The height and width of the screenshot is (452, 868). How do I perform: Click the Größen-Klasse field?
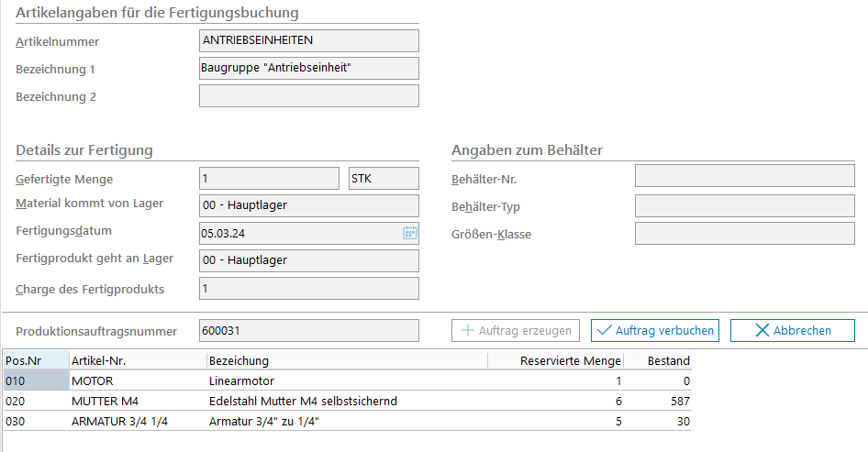click(744, 234)
